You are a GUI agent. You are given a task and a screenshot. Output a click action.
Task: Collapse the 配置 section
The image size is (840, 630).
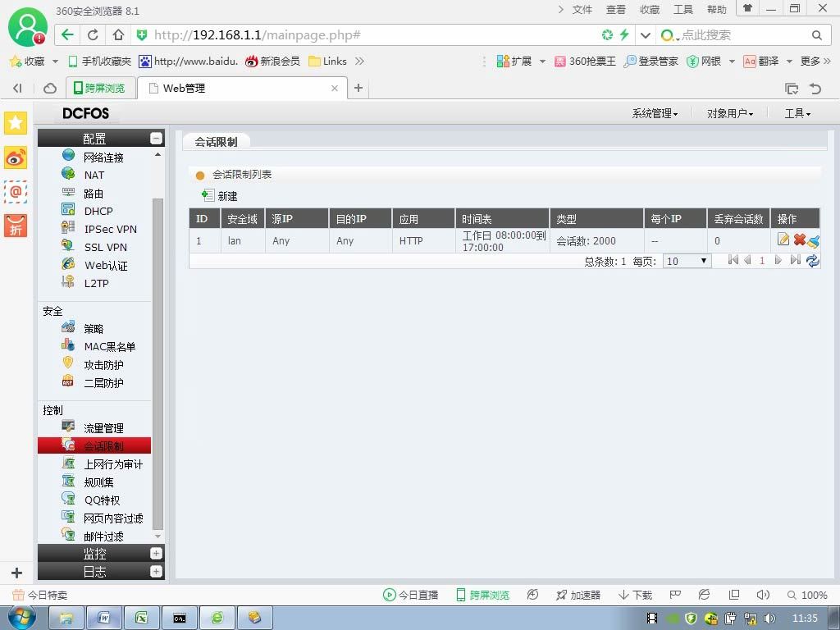click(x=156, y=138)
